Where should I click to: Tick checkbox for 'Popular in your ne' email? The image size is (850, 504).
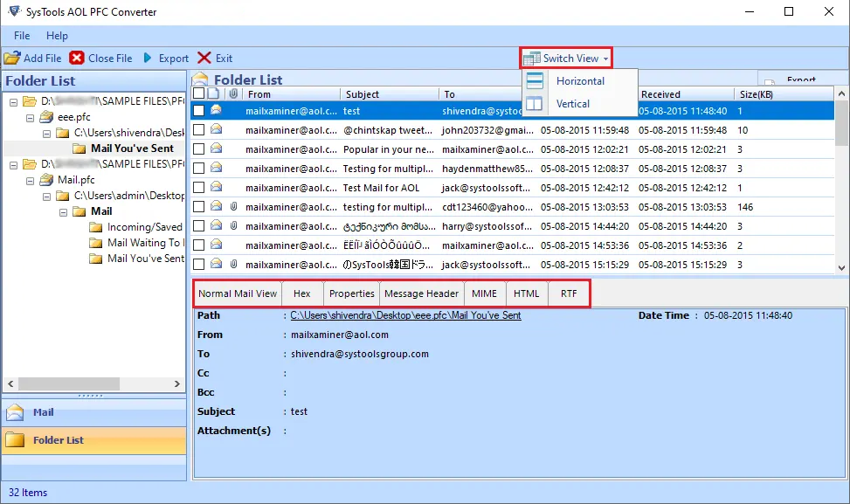coord(199,149)
